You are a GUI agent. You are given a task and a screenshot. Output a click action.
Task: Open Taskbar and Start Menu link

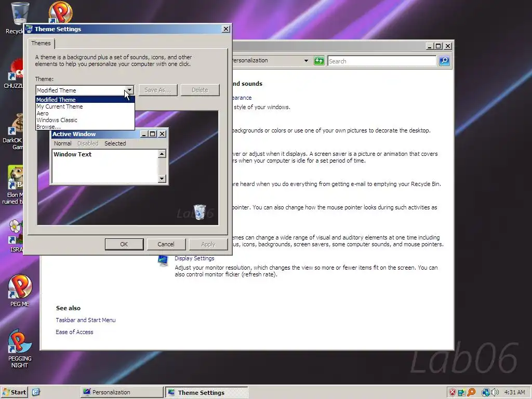(x=86, y=320)
